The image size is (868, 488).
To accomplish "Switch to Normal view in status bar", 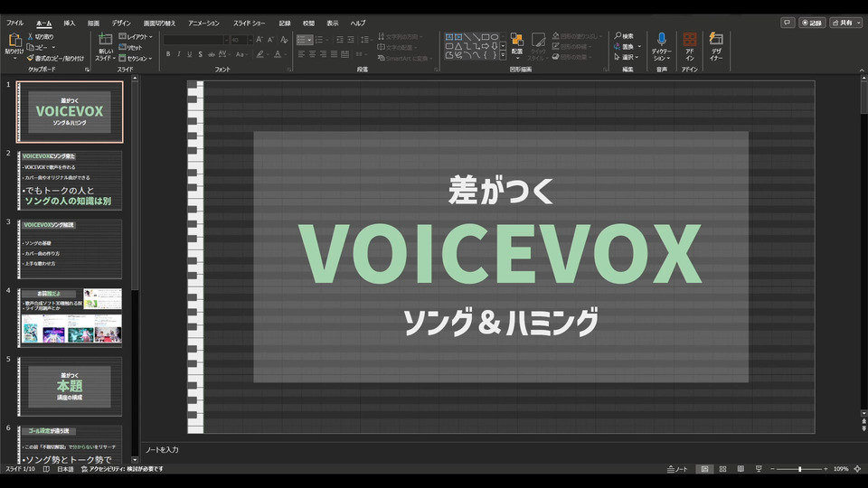I will coord(704,469).
